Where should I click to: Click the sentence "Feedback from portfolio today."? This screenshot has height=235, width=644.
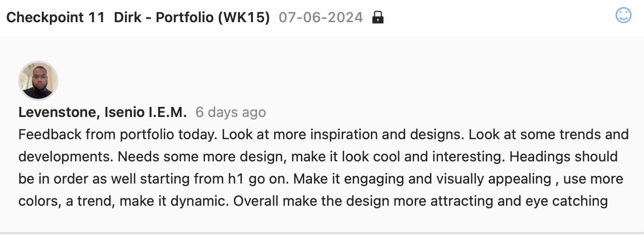[x=118, y=135]
